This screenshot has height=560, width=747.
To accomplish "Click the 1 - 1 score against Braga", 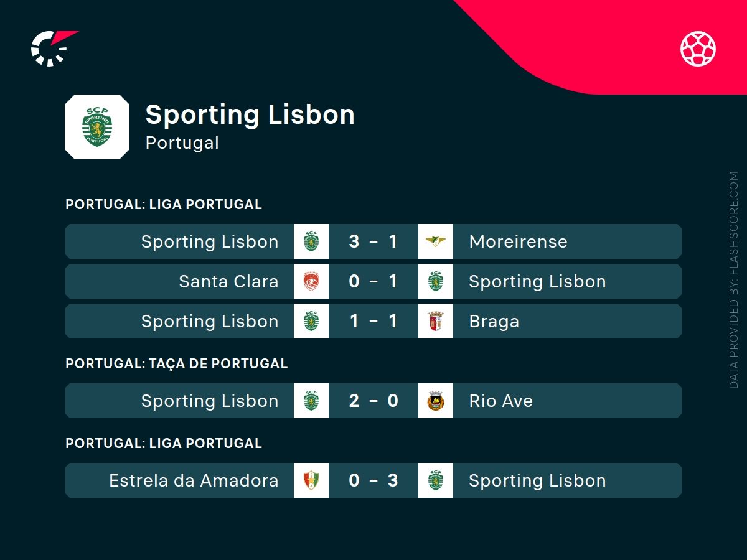I will tap(374, 321).
